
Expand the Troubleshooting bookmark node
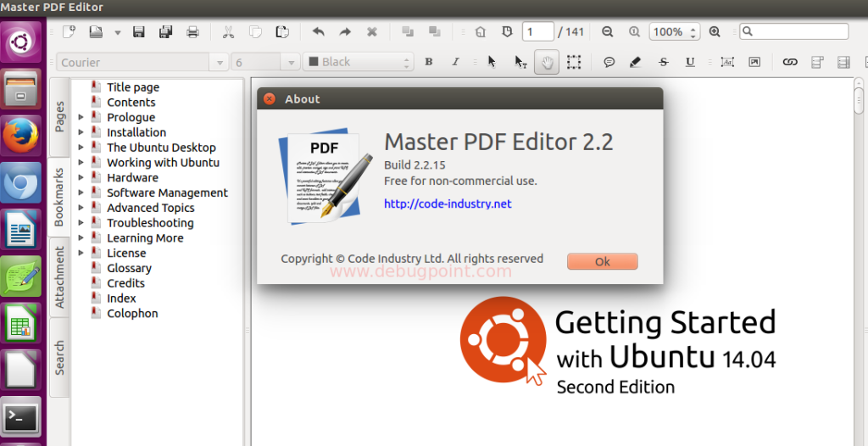[81, 223]
